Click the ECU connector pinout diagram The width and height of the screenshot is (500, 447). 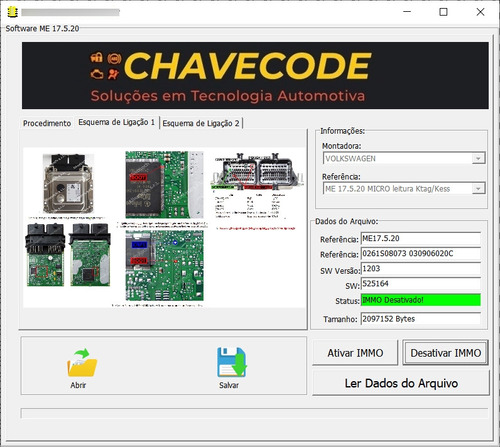coord(257,171)
